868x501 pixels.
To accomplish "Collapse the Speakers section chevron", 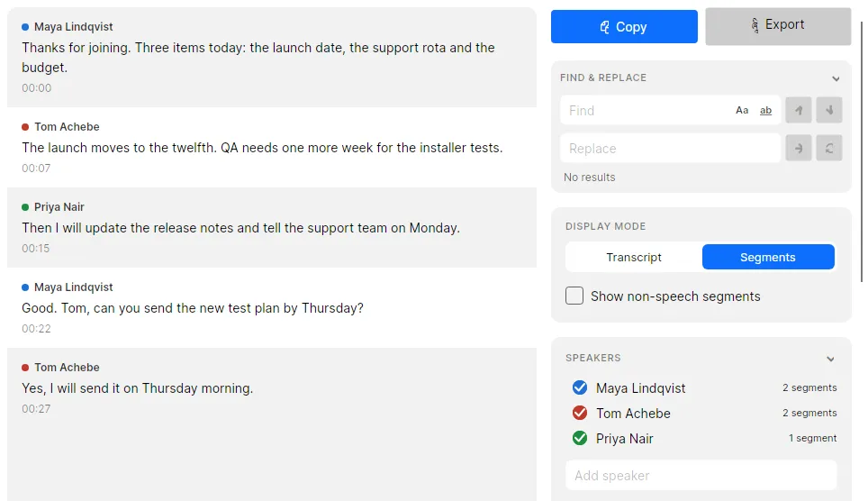I will pos(830,360).
